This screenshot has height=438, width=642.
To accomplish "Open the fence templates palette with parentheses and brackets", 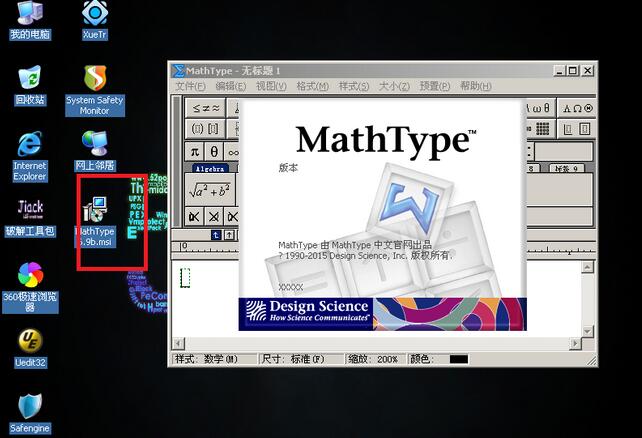I will click(x=206, y=129).
